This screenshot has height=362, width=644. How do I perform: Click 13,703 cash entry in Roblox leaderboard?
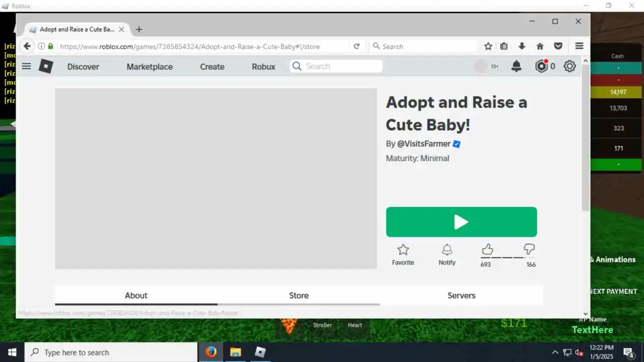tap(618, 108)
